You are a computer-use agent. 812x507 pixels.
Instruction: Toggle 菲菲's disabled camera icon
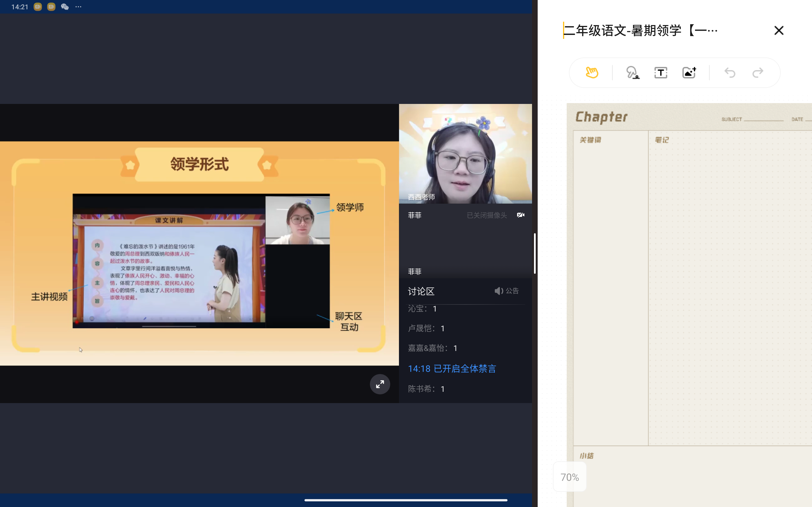[520, 215]
